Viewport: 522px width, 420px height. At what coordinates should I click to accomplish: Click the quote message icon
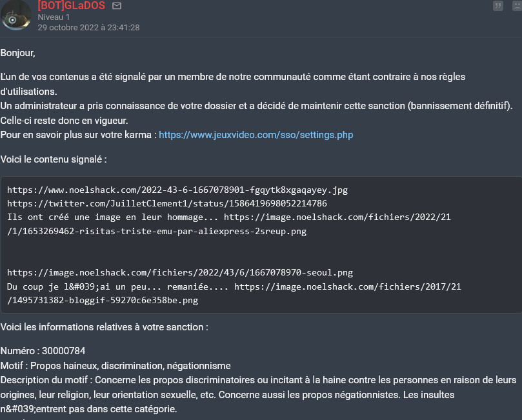497,6
